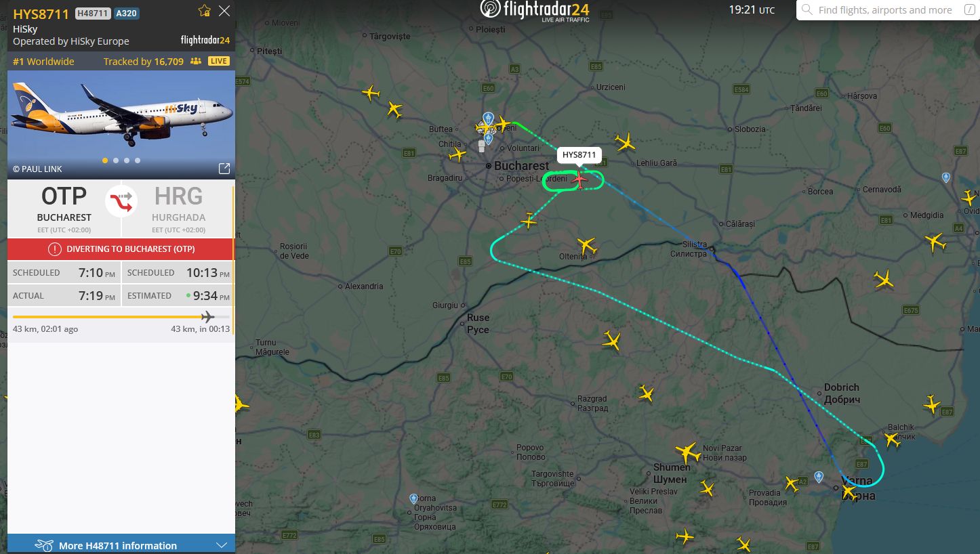The image size is (980, 554).
Task: Click the diverted route icon between airports
Action: click(x=121, y=202)
